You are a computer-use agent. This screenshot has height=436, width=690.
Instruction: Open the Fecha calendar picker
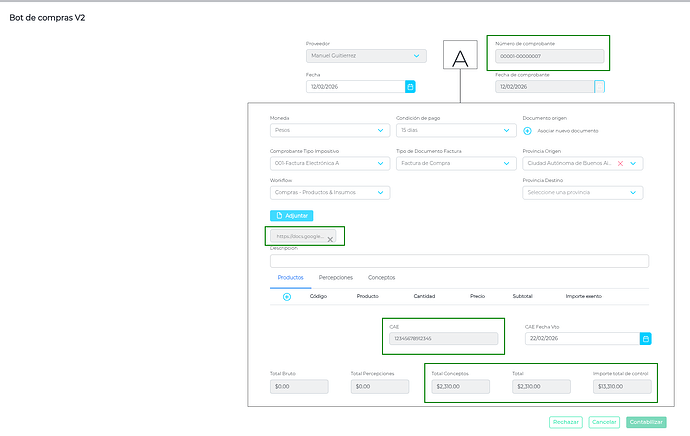410,87
